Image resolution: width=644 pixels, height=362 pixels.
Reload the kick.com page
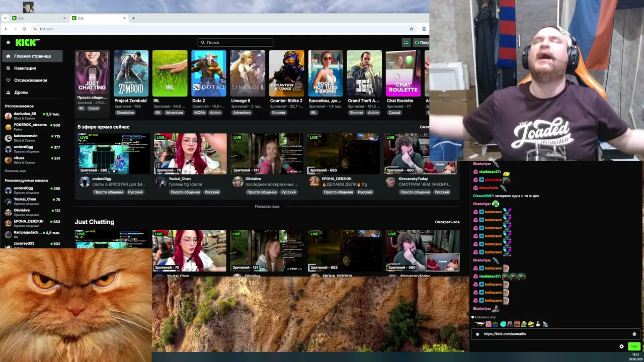[x=24, y=29]
